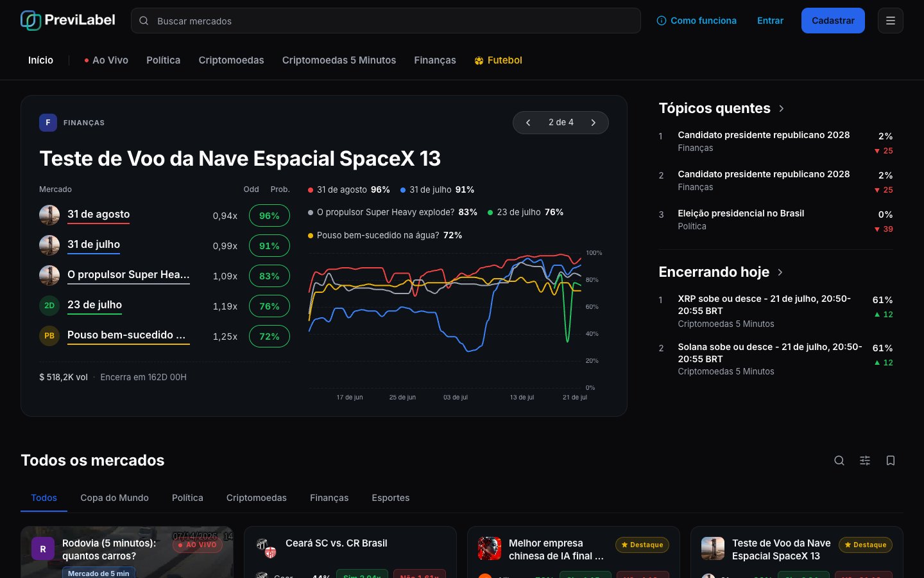Select the Política markets tab

point(187,498)
